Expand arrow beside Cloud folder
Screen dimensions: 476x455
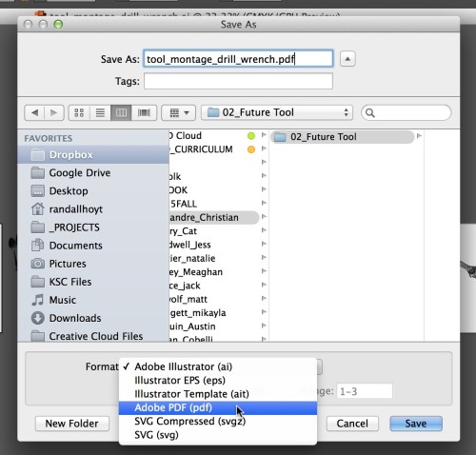point(264,135)
